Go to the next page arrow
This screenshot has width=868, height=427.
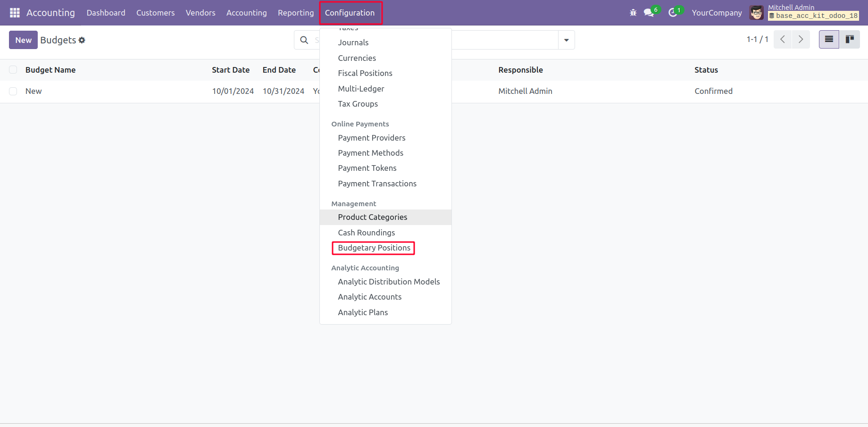pos(801,40)
